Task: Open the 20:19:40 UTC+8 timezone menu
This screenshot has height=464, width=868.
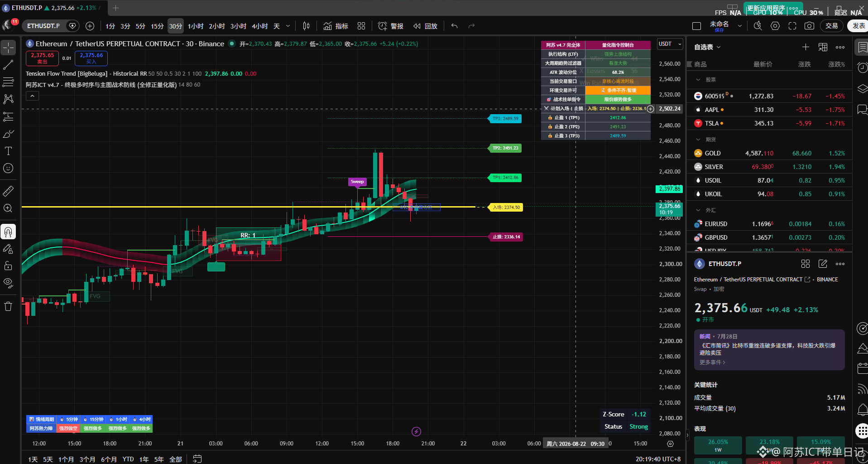Action: tap(658, 459)
